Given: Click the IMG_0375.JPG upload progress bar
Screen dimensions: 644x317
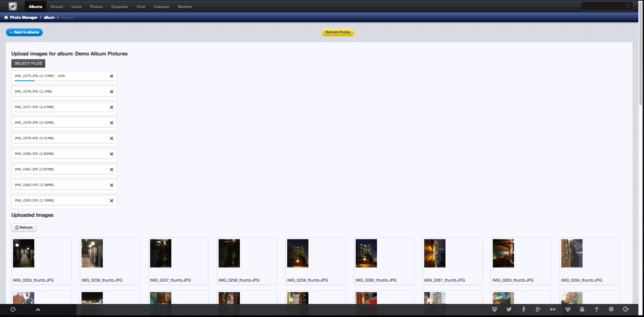Looking at the screenshot, I should coord(64,81).
